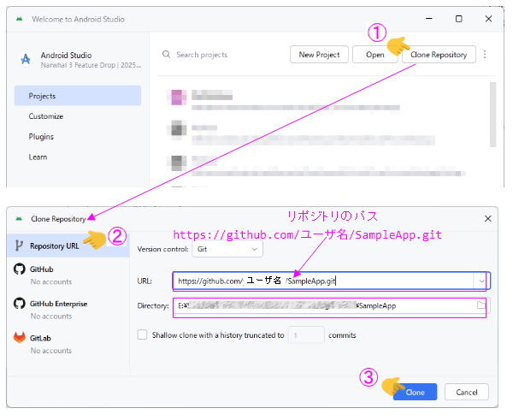Enable Shallow clone with history checkbox
The image size is (513, 420).
pyautogui.click(x=143, y=335)
